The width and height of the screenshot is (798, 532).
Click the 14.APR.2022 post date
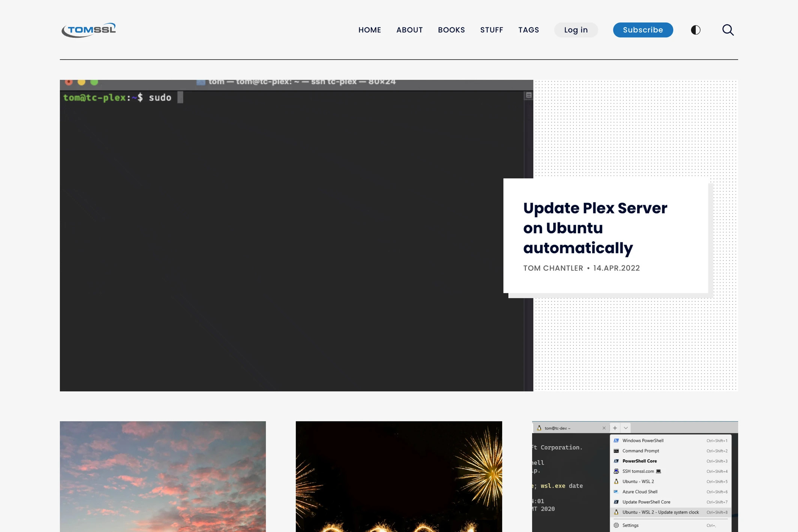click(616, 268)
